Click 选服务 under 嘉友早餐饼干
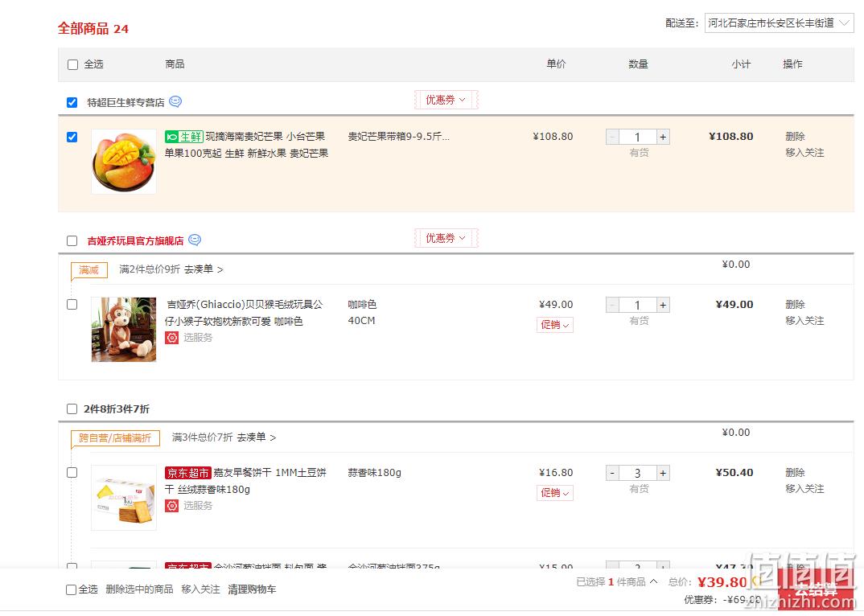The height and width of the screenshot is (616, 864). [x=198, y=506]
